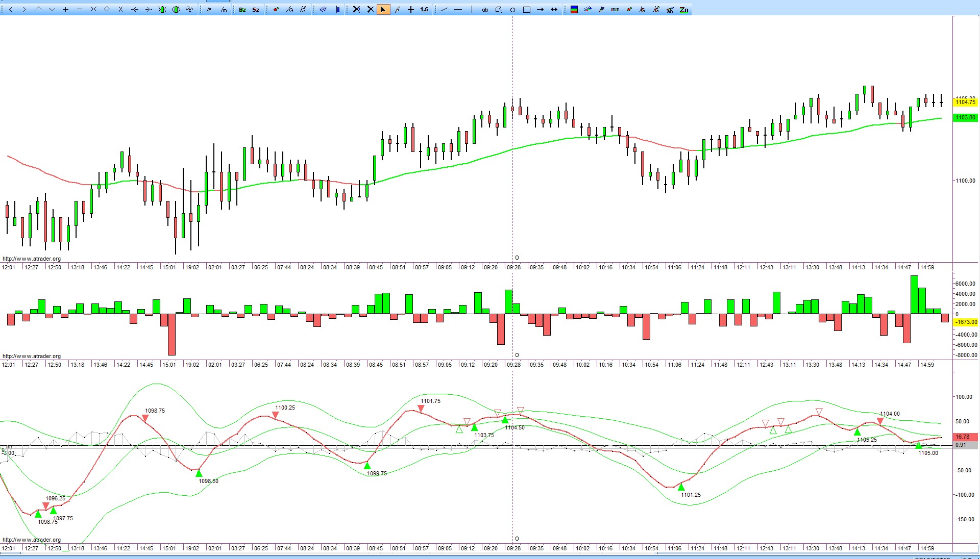Click the 6000.00 volume axis label
Viewport: 980px width, 559px height.
click(966, 284)
